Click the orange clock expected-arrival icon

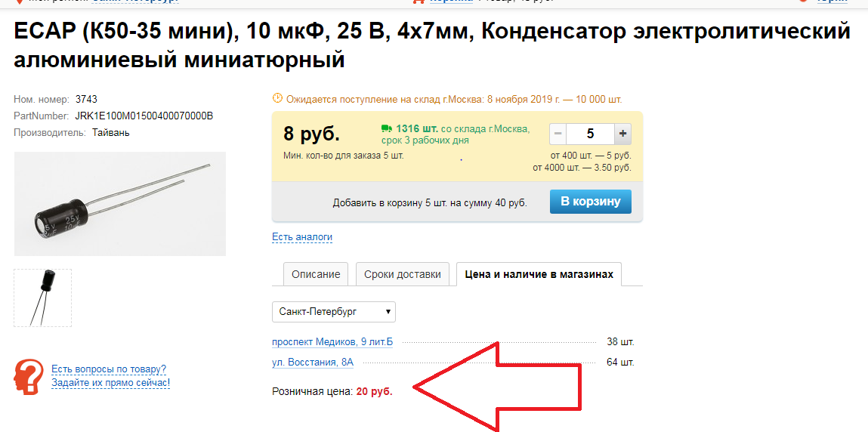tap(277, 98)
